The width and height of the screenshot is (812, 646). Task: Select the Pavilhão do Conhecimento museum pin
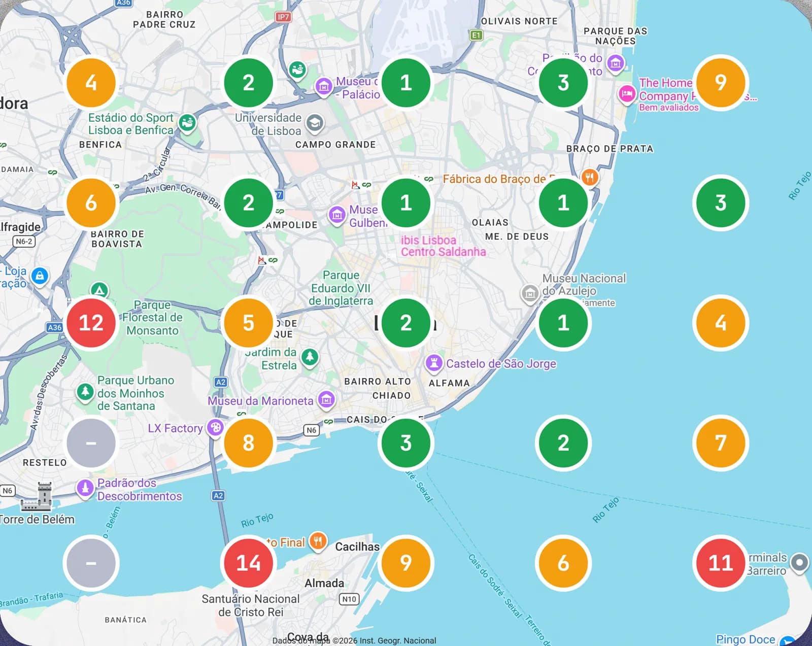pos(616,63)
